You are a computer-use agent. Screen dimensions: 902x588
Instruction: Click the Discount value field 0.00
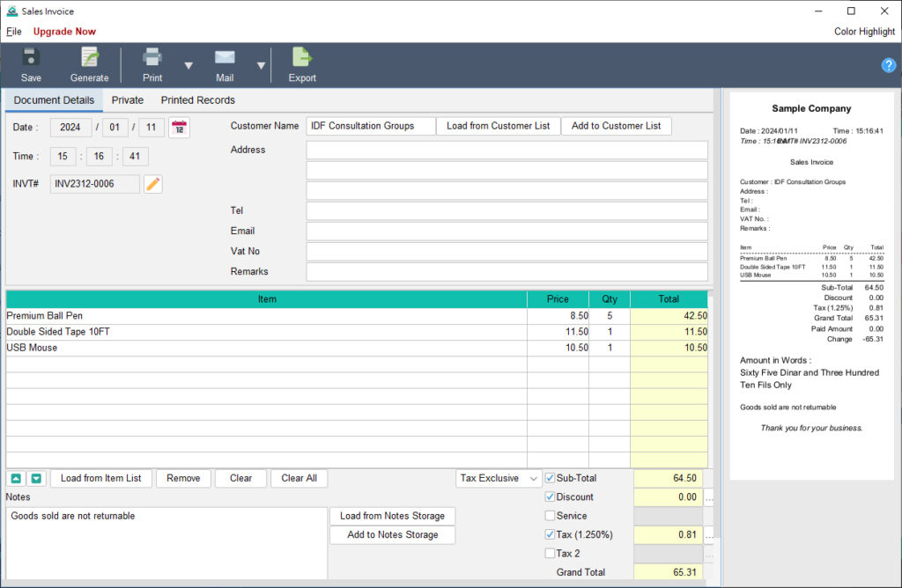point(668,497)
